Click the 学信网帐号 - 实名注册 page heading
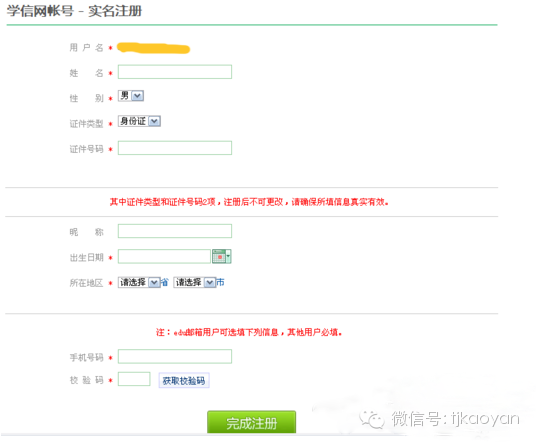The height and width of the screenshot is (444, 536). coord(74,11)
